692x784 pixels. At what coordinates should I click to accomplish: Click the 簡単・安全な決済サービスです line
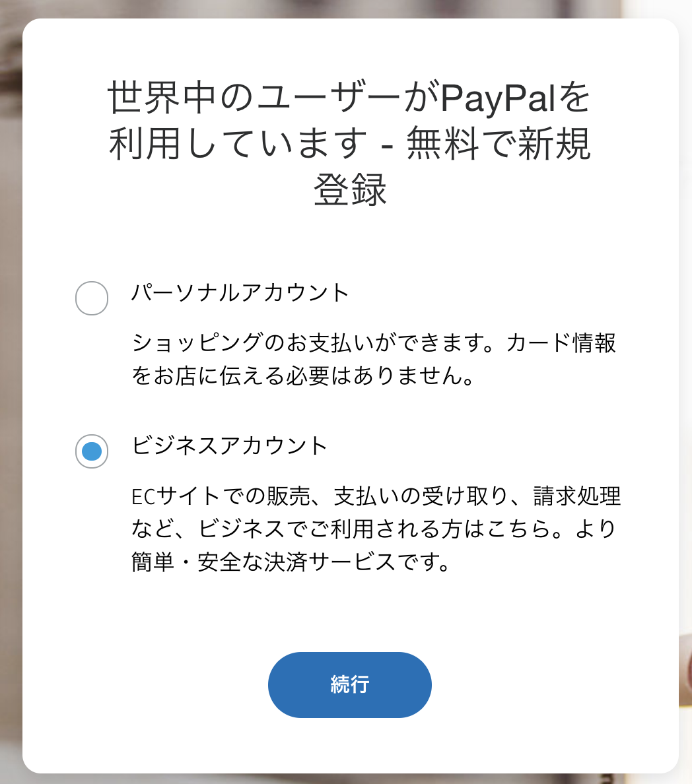(291, 562)
